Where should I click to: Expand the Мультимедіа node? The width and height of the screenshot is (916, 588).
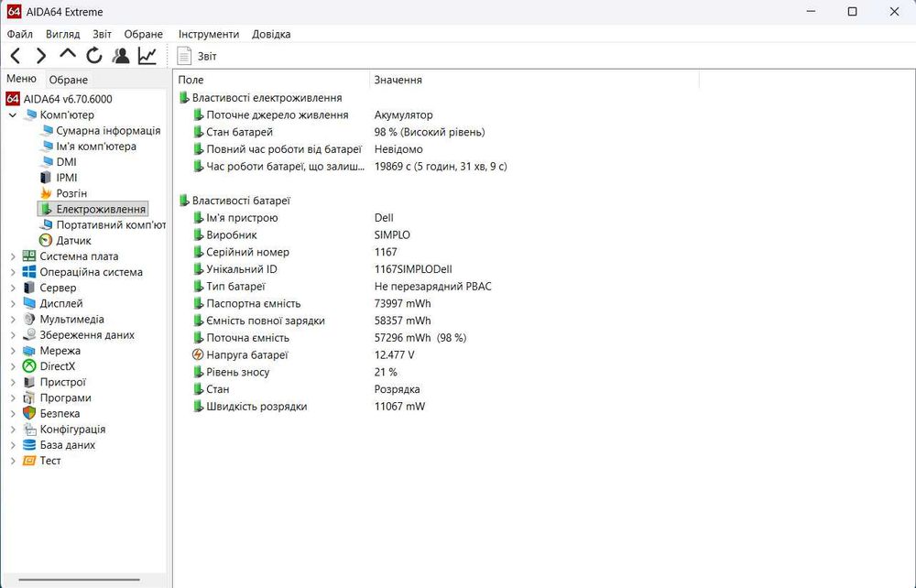click(13, 320)
